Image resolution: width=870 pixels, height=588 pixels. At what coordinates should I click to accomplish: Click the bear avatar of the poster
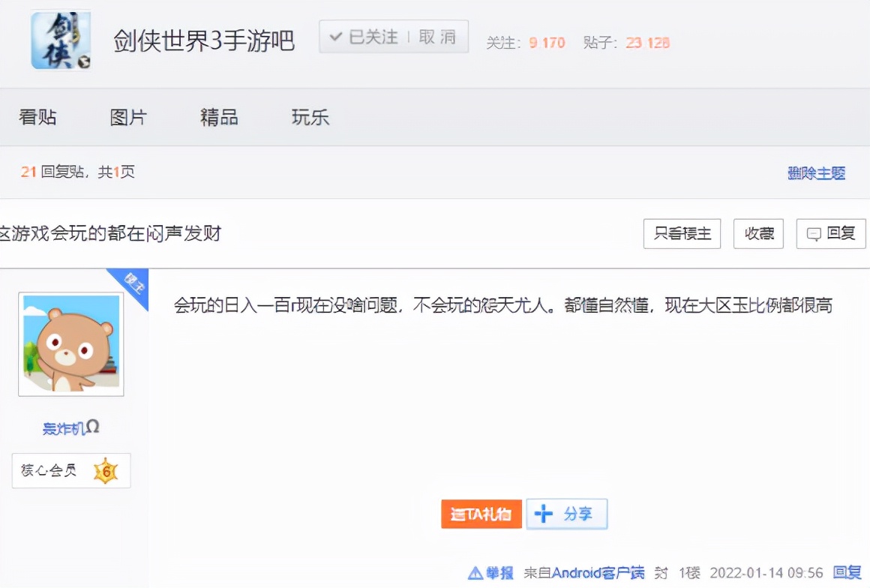[x=70, y=343]
